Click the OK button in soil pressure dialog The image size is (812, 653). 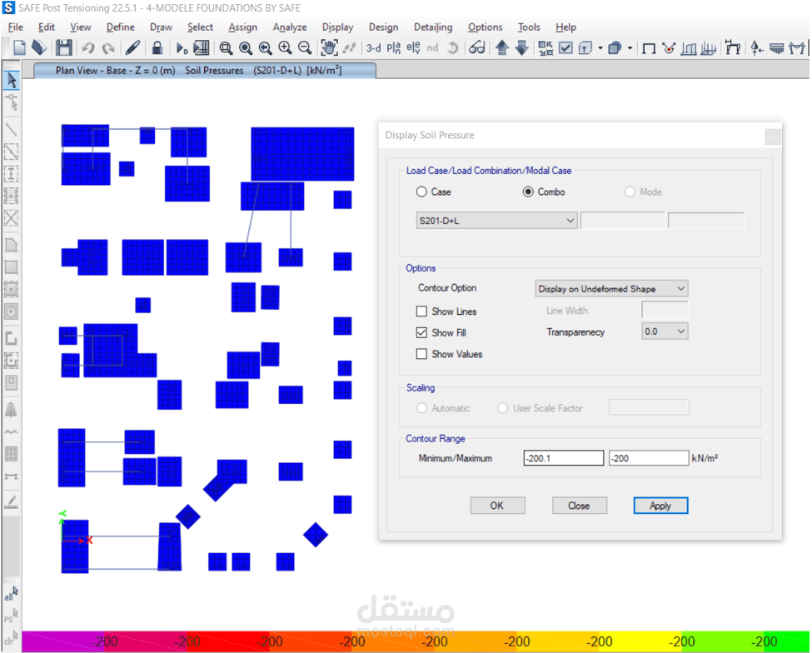(497, 506)
